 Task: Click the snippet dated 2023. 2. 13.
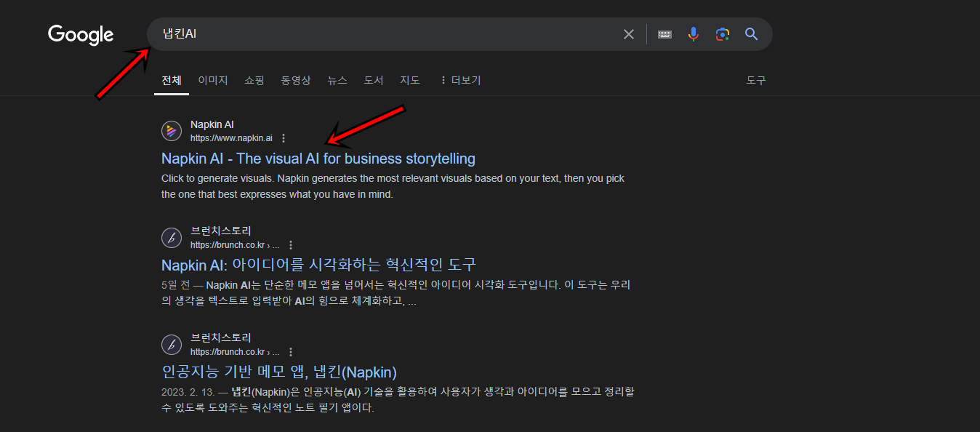398,400
